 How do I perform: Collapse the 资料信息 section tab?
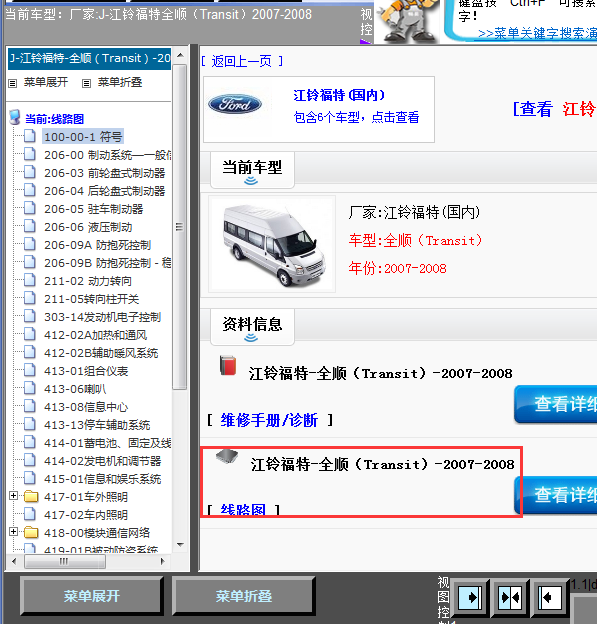coord(252,327)
